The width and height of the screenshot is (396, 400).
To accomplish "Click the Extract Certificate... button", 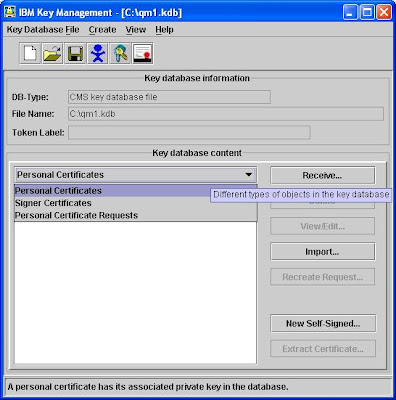I will pos(323,349).
